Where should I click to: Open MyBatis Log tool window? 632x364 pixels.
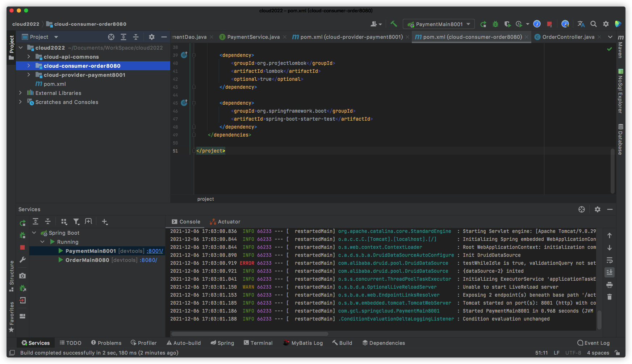303,343
